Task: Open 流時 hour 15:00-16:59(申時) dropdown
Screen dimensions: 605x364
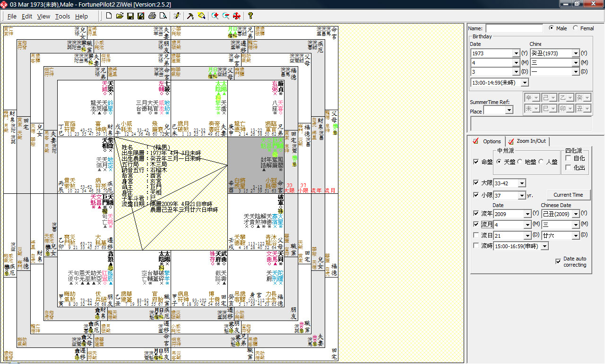Action: click(545, 246)
